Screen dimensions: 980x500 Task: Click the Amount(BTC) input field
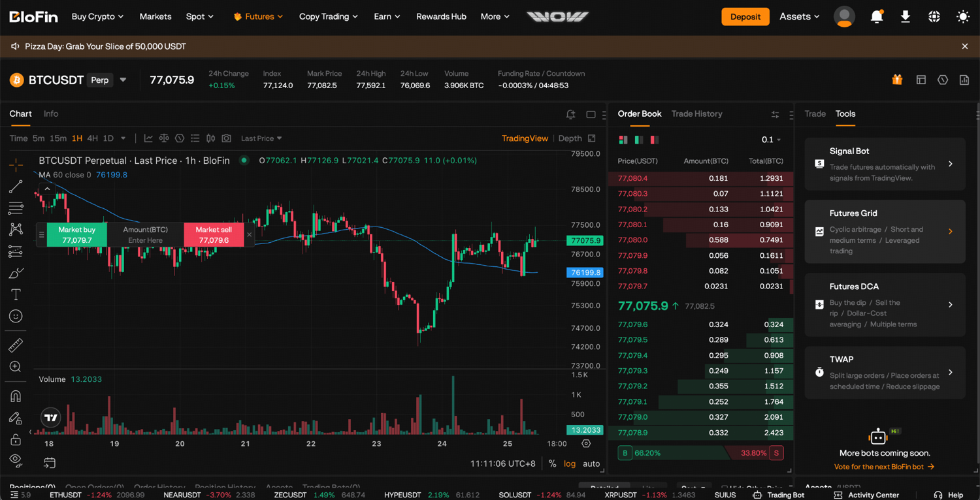point(145,235)
